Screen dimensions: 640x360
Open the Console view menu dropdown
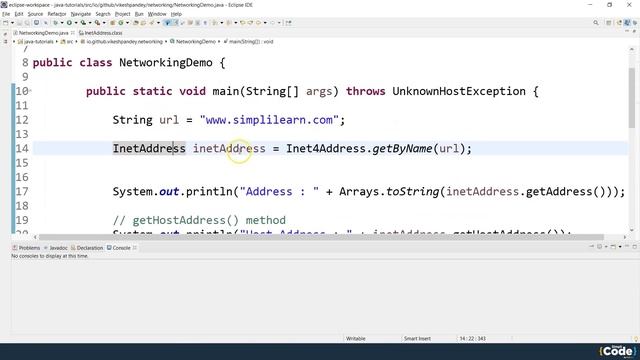(x=620, y=247)
